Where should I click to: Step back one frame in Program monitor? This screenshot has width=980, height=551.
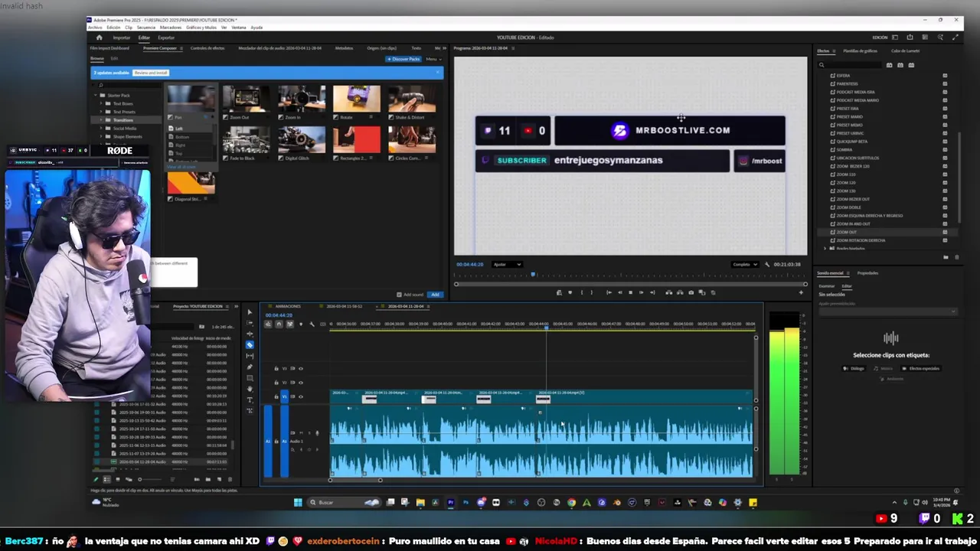619,292
